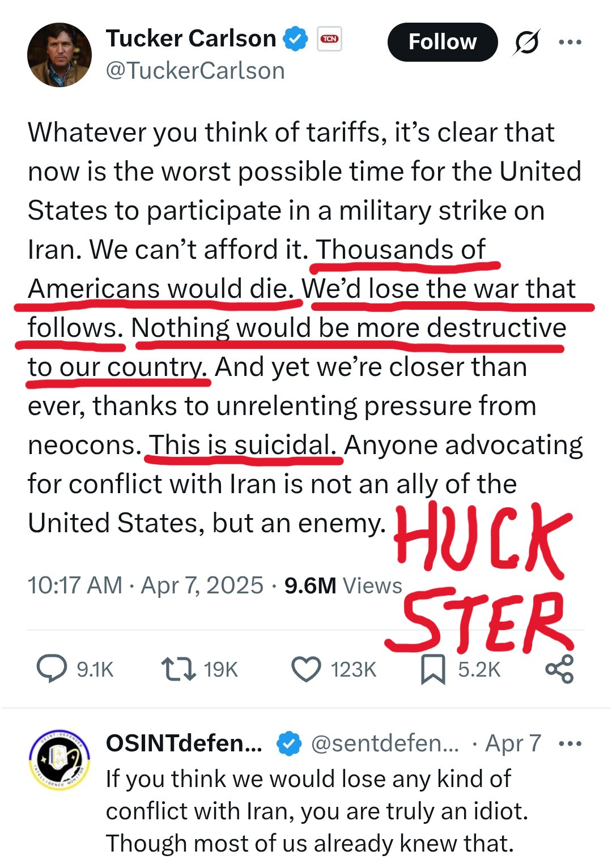
Task: Click the TCN affiliation badge
Action: coord(329,39)
